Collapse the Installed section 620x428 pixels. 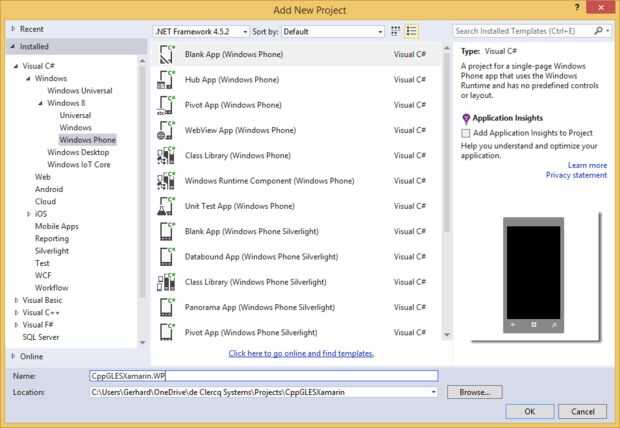tap(13, 46)
